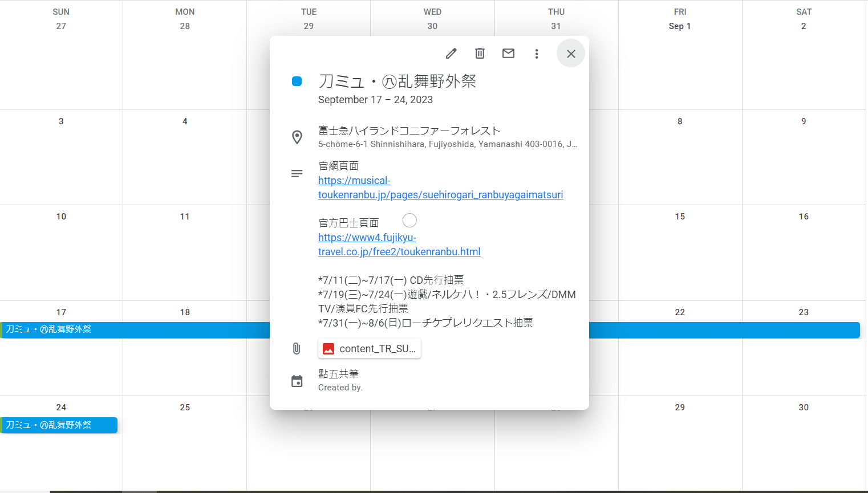Select date 29 in last row

pyautogui.click(x=680, y=408)
